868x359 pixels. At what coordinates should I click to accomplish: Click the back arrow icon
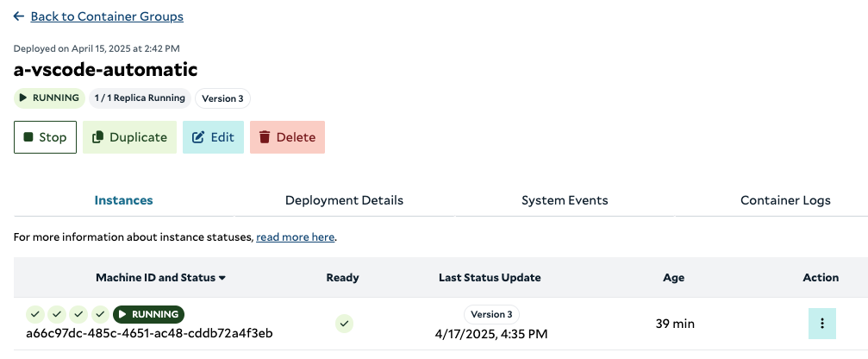coord(19,16)
